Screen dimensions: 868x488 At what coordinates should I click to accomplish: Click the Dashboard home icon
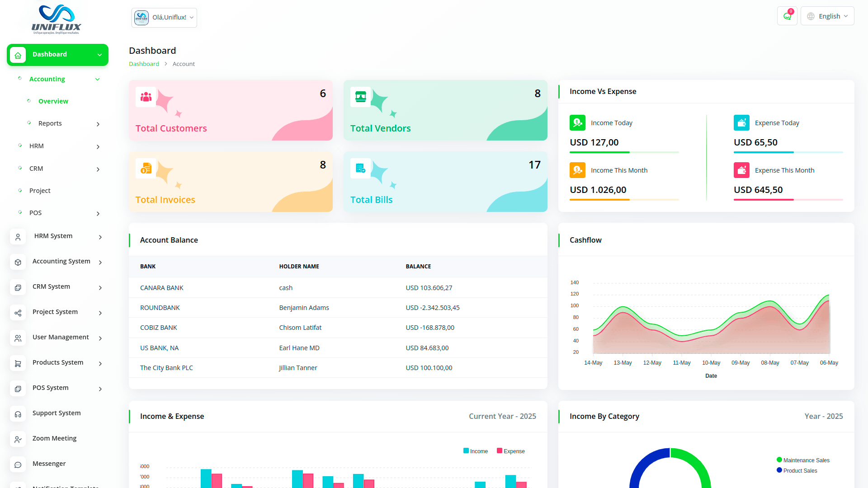18,55
